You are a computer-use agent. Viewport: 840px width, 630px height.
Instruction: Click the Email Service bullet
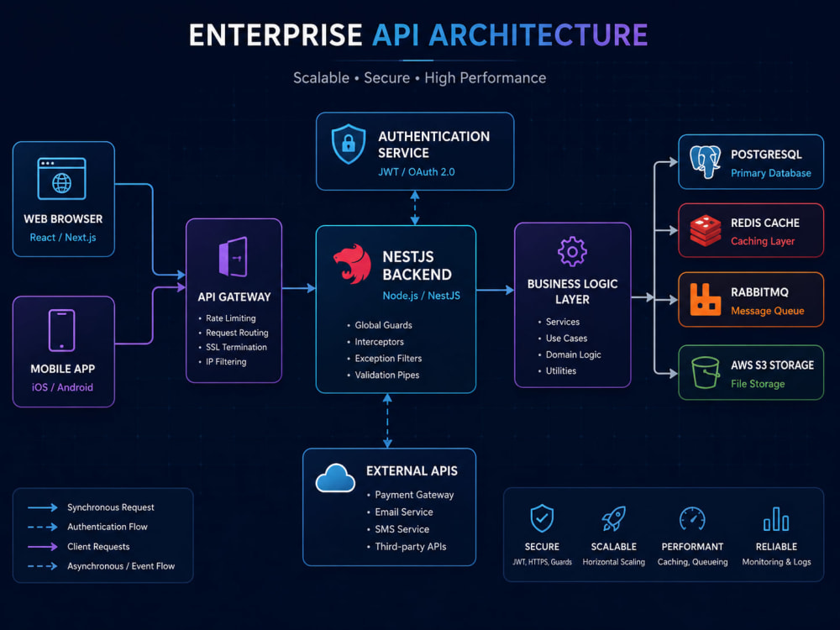400,512
